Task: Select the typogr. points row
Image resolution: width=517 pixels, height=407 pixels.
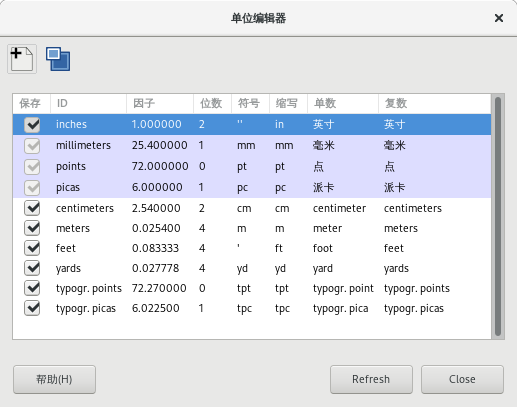Action: (252, 288)
